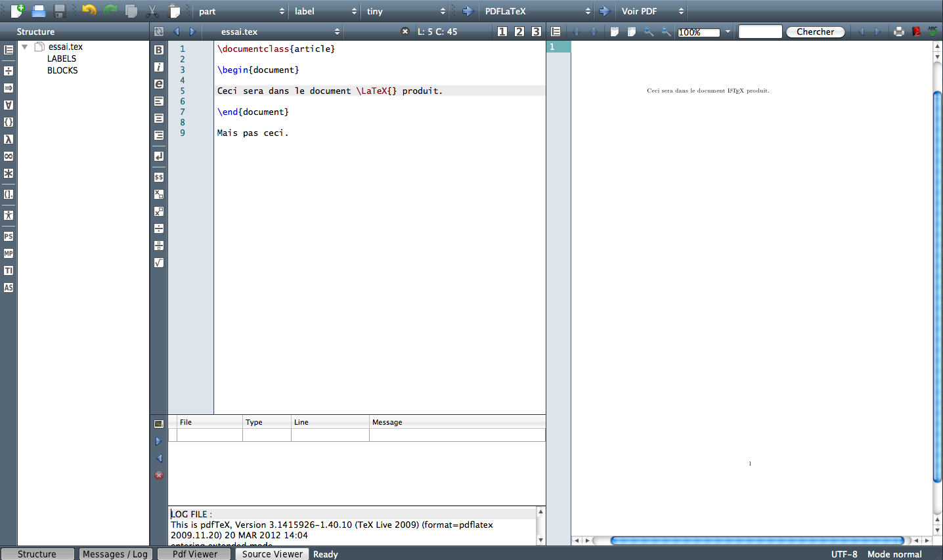
Task: Open the AS (Asymptote) commands panel
Action: pyautogui.click(x=9, y=288)
